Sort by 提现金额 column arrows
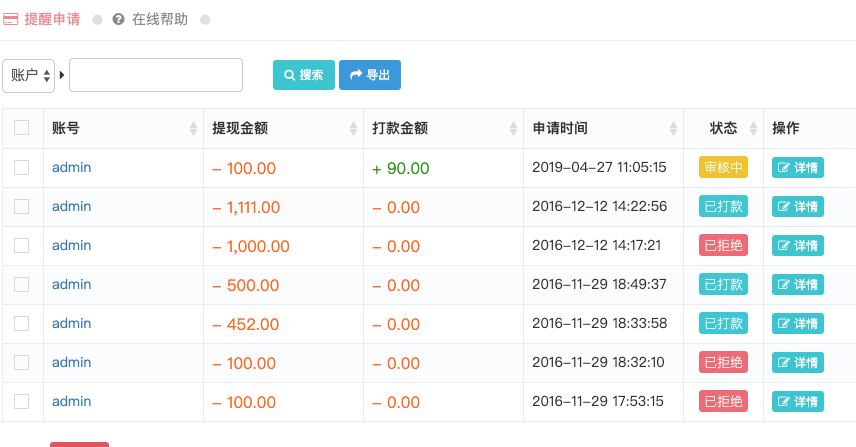Viewport: 856px width, 447px height. click(353, 128)
